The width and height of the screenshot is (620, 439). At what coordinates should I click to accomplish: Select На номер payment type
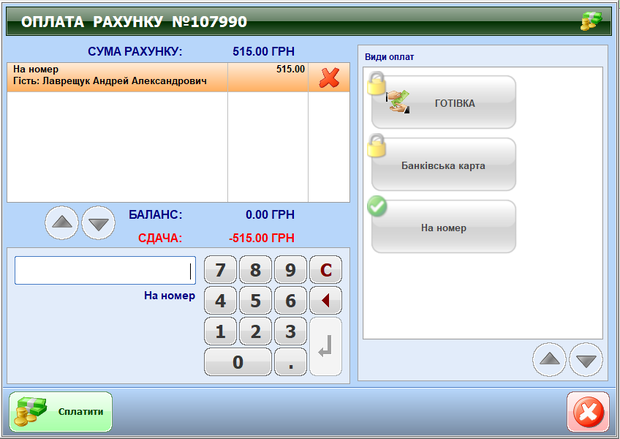[443, 227]
